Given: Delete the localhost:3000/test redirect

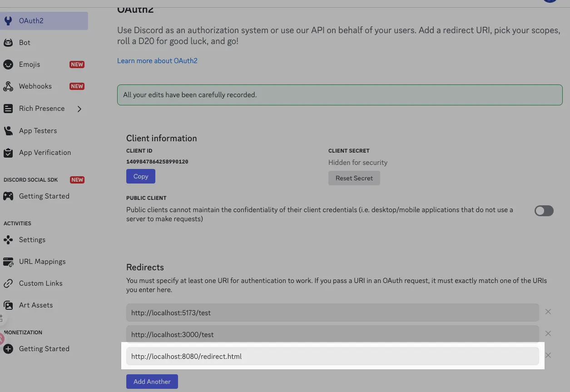Looking at the screenshot, I should pyautogui.click(x=548, y=333).
